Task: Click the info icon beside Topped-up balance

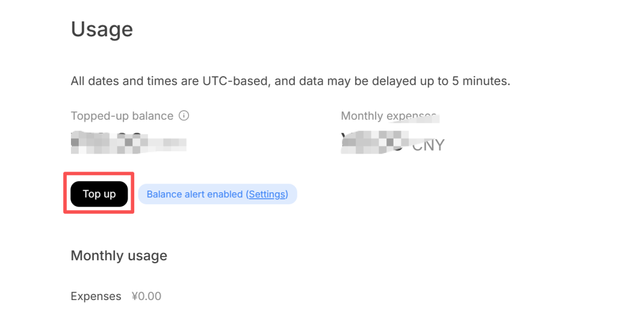Action: tap(184, 116)
